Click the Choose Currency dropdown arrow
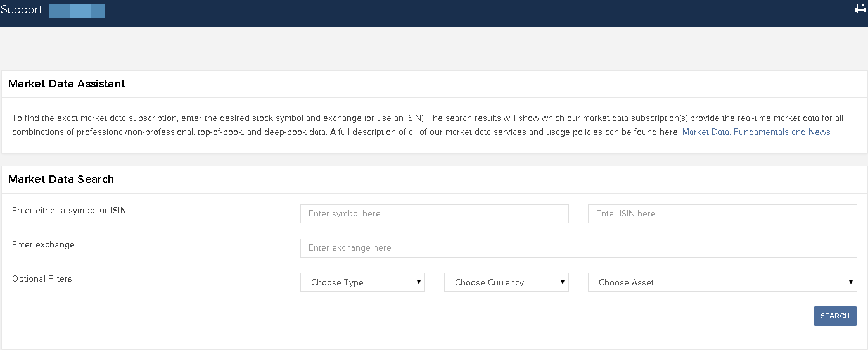This screenshot has height=350, width=868. click(563, 282)
